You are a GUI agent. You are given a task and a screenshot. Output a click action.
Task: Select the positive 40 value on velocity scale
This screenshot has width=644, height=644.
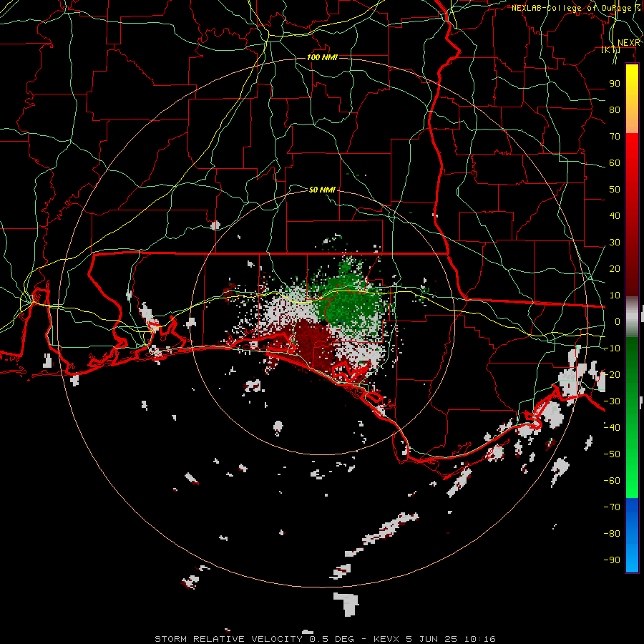click(x=615, y=215)
